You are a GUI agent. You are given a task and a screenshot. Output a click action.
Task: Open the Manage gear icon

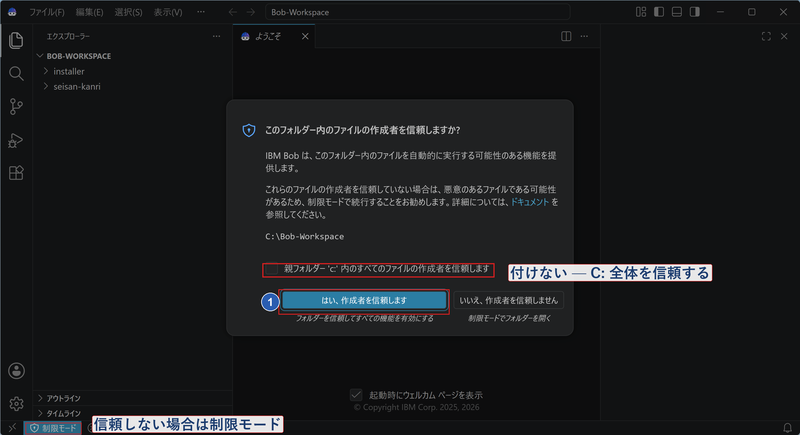click(x=16, y=403)
